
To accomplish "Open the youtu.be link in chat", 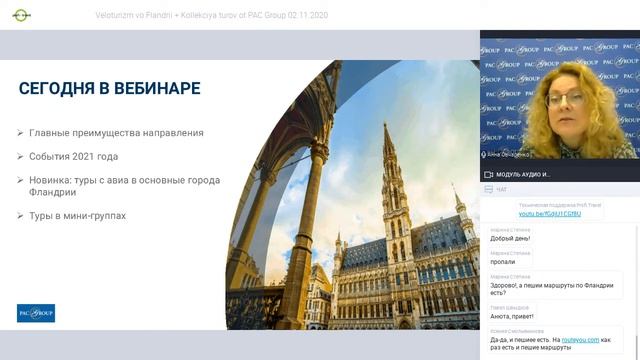I will tap(550, 214).
